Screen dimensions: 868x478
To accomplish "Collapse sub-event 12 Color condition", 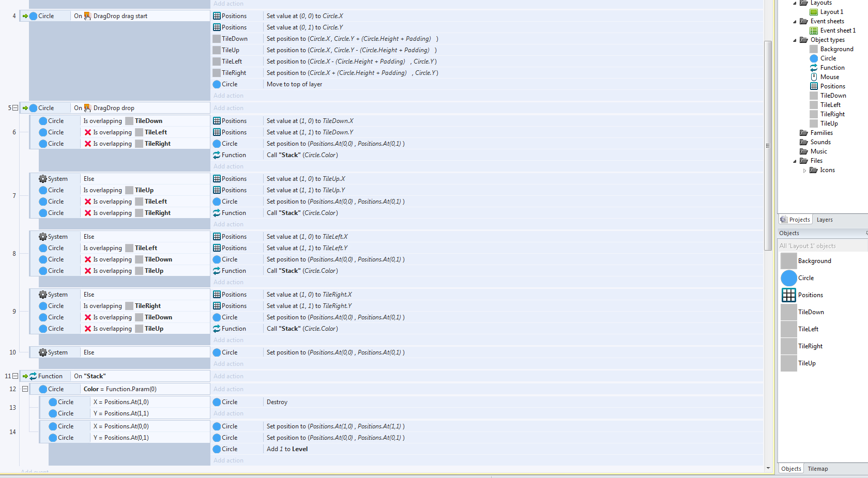I will coord(25,389).
